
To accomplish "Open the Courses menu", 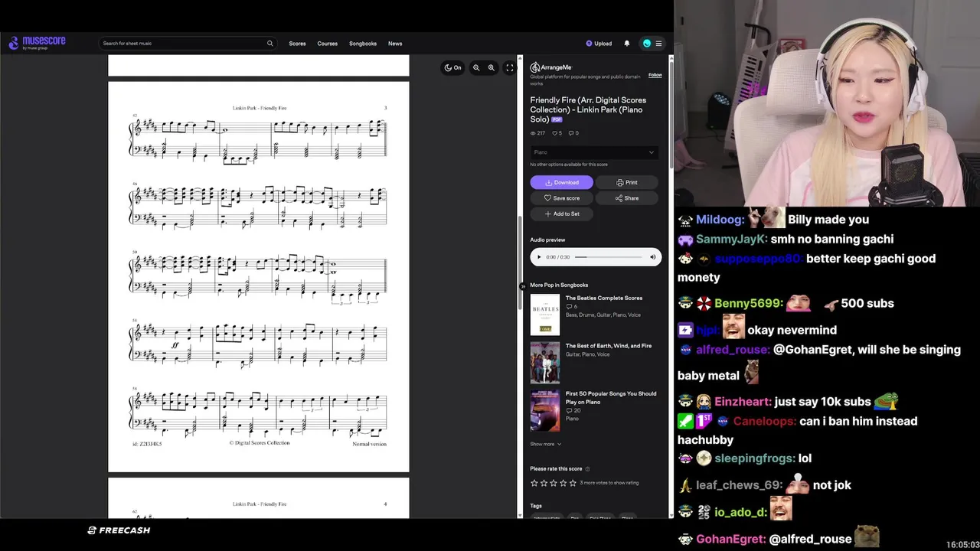I will pyautogui.click(x=328, y=44).
